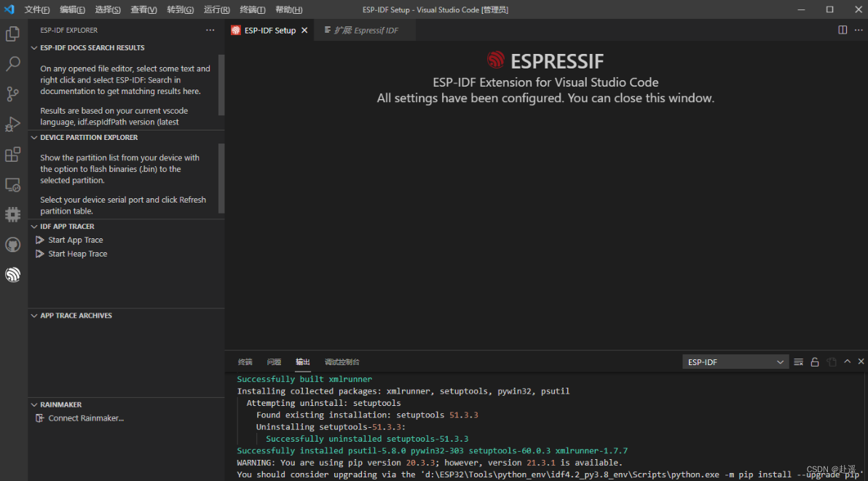This screenshot has height=481, width=868.
Task: Click the Start App Trace play icon
Action: pyautogui.click(x=40, y=240)
